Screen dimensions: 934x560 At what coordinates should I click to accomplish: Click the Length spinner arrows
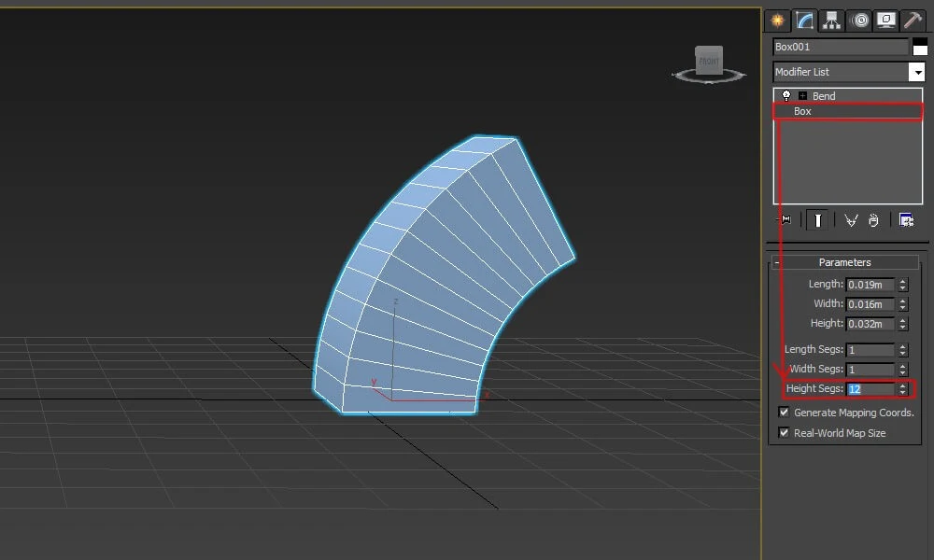point(903,285)
